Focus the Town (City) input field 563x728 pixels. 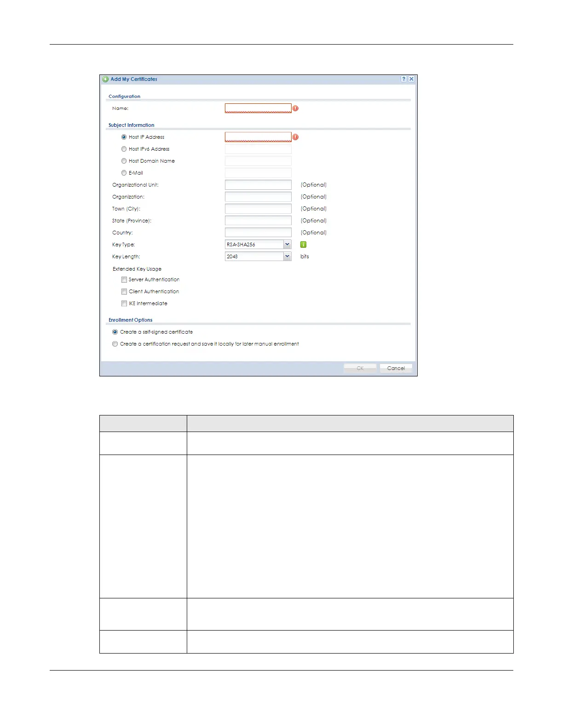pyautogui.click(x=258, y=209)
